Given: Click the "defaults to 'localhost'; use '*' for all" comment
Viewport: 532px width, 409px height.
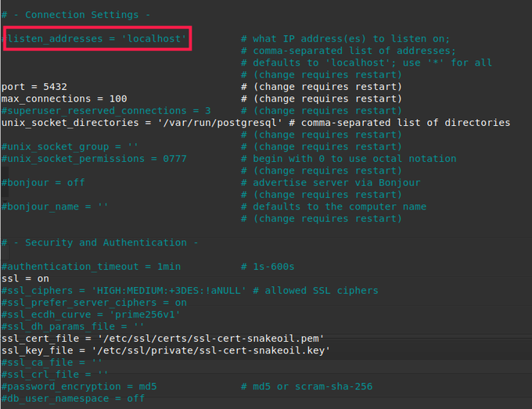Looking at the screenshot, I should [366, 63].
